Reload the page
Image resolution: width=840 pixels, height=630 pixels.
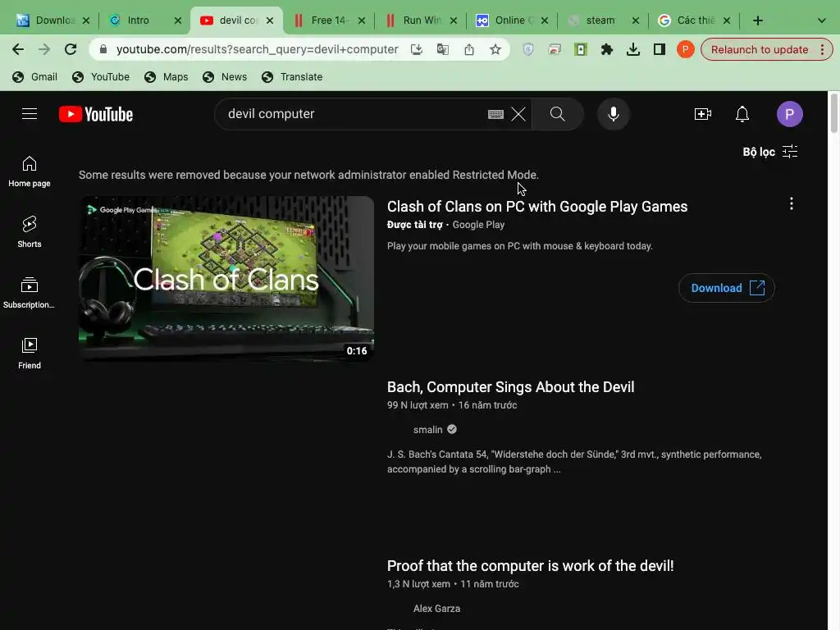click(71, 49)
